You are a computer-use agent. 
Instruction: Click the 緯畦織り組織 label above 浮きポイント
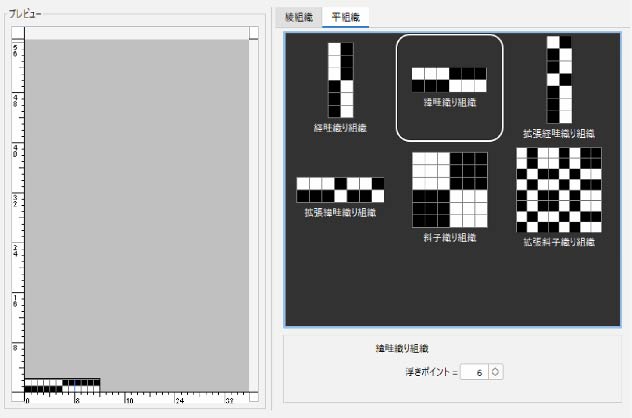click(x=402, y=349)
